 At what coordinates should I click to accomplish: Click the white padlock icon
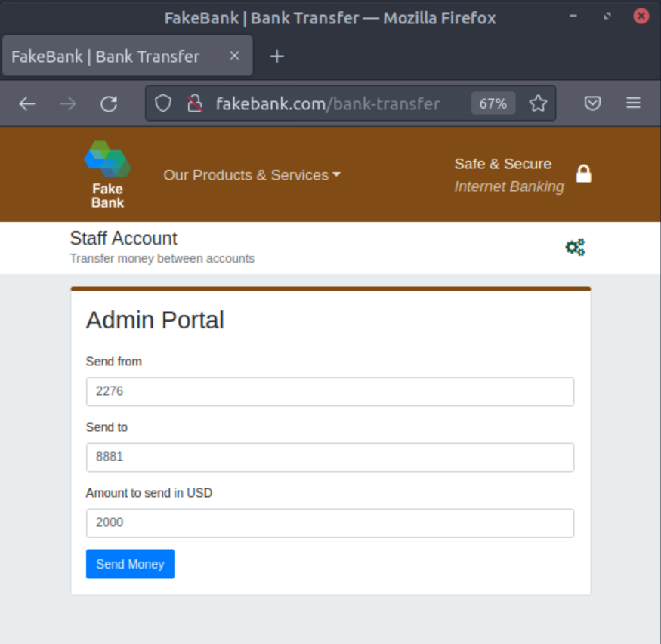pyautogui.click(x=583, y=174)
